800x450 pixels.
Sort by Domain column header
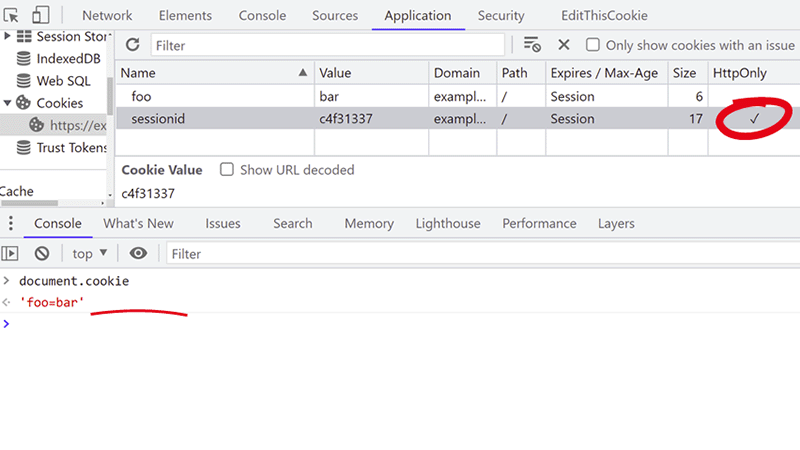click(x=463, y=72)
